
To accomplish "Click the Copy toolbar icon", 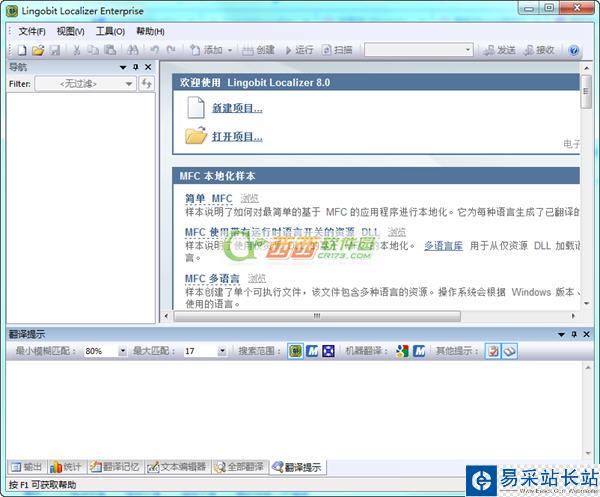I will point(93,50).
